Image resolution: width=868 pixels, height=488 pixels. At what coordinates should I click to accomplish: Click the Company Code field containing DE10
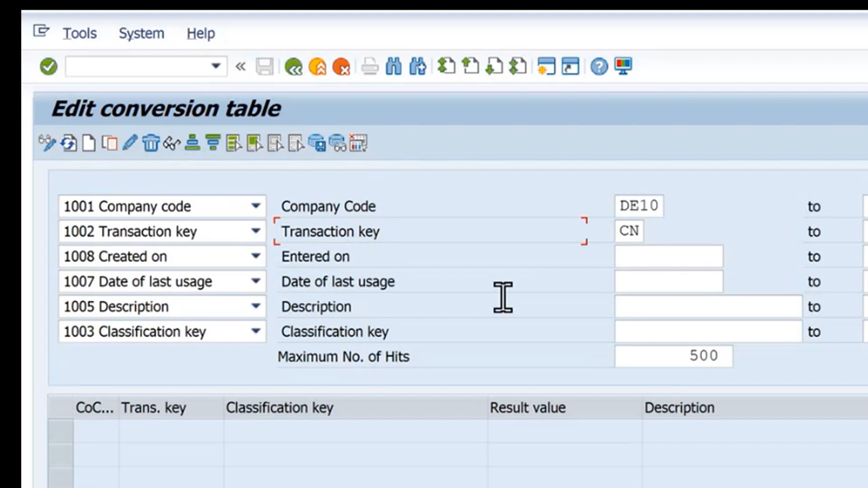click(639, 206)
